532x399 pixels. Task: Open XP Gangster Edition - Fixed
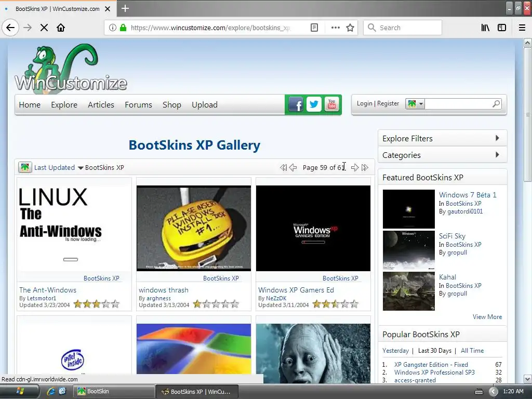[x=431, y=364]
